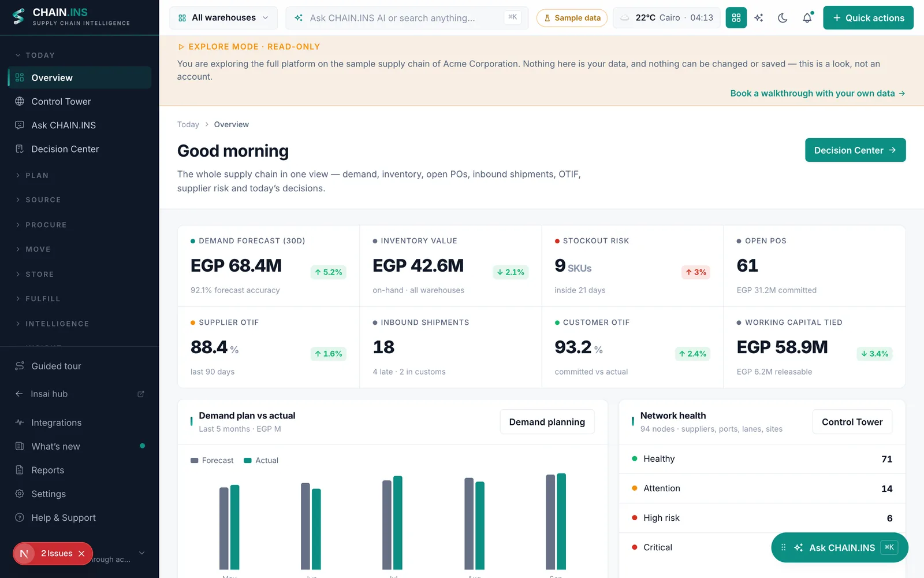Select Overview in the sidebar
Image resolution: width=924 pixels, height=578 pixels.
tap(80, 77)
